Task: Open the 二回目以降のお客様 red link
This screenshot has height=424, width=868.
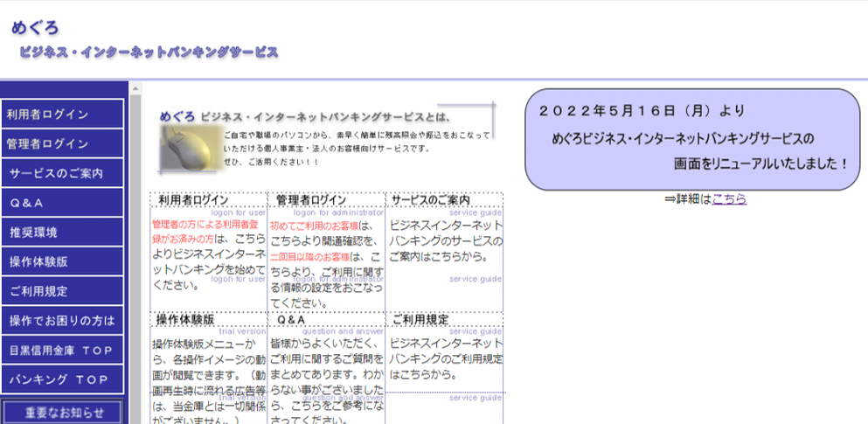Action: (310, 257)
